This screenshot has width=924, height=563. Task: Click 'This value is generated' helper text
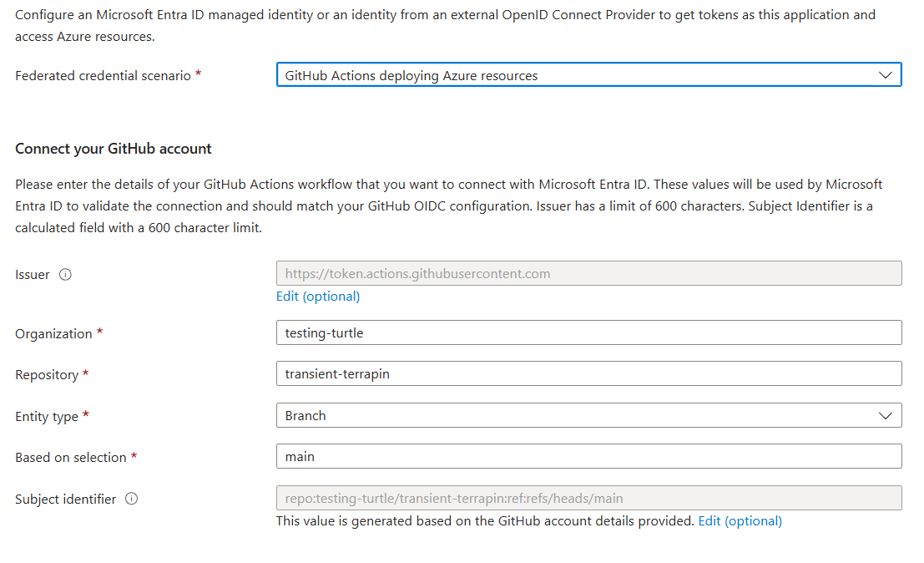[485, 521]
